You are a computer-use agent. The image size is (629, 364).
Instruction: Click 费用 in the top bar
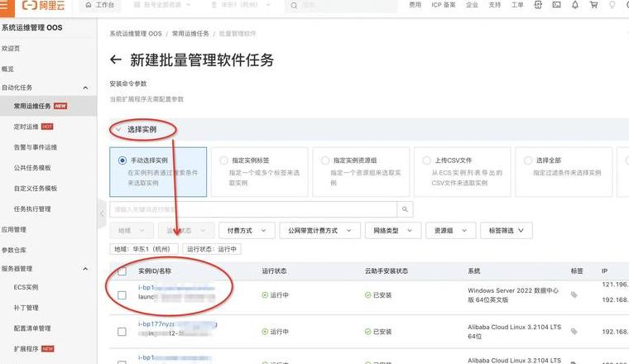coord(415,5)
